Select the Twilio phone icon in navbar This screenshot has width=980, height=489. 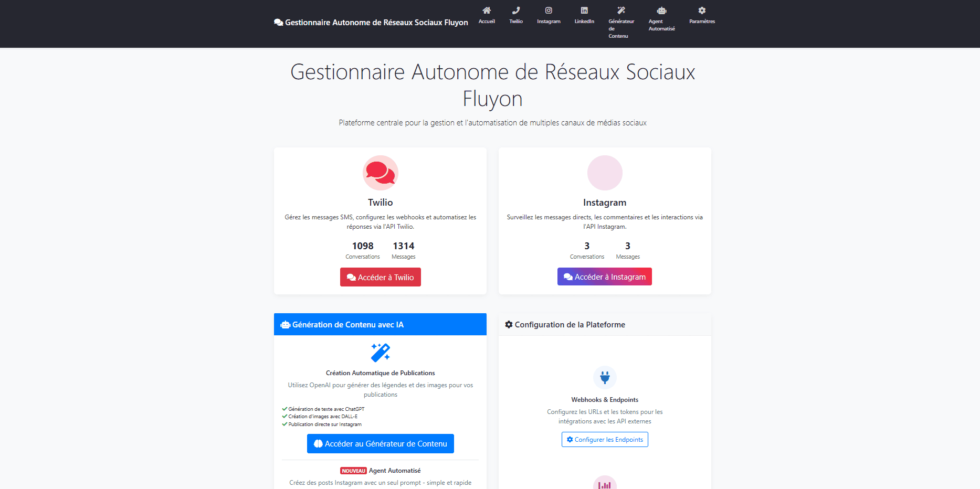(516, 10)
